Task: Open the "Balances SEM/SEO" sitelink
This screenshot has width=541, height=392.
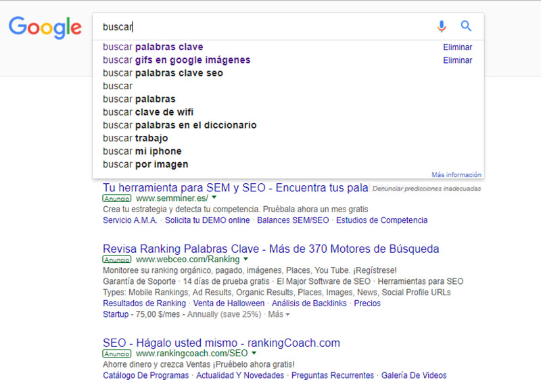Action: pos(293,220)
